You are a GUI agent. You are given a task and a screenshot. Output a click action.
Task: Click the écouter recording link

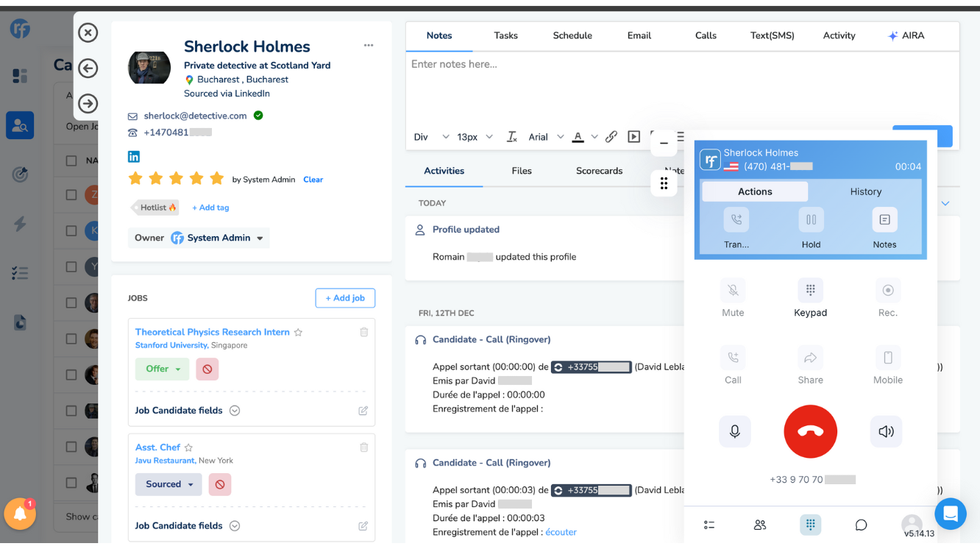pos(561,532)
